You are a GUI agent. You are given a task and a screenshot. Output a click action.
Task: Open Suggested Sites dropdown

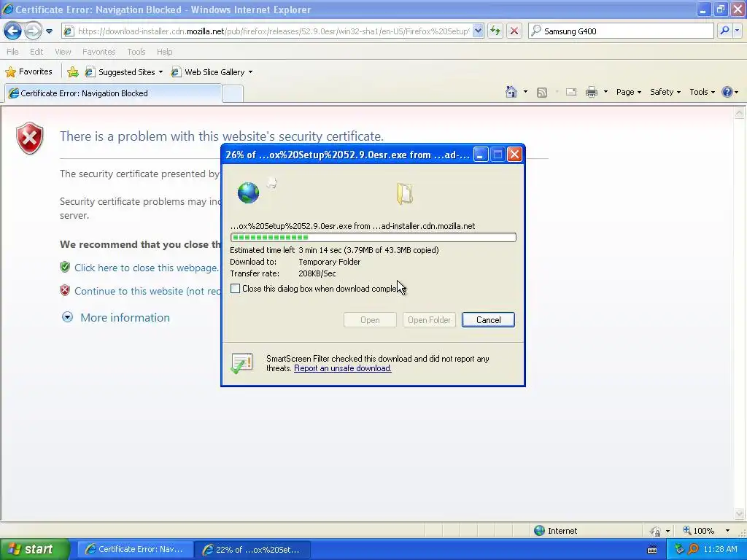pos(124,72)
